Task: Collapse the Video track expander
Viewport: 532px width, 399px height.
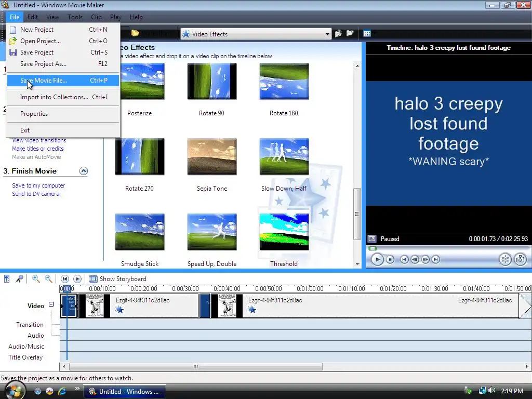Action: point(51,304)
